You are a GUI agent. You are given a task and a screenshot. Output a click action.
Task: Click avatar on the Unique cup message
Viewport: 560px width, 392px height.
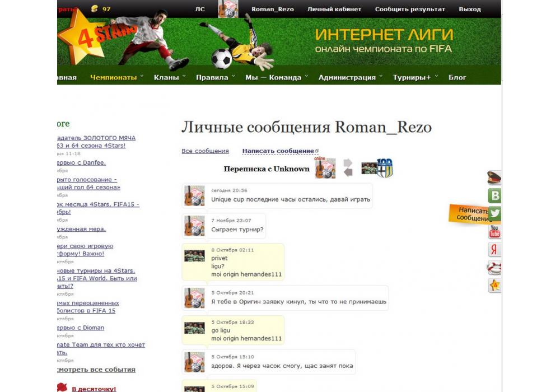point(194,195)
